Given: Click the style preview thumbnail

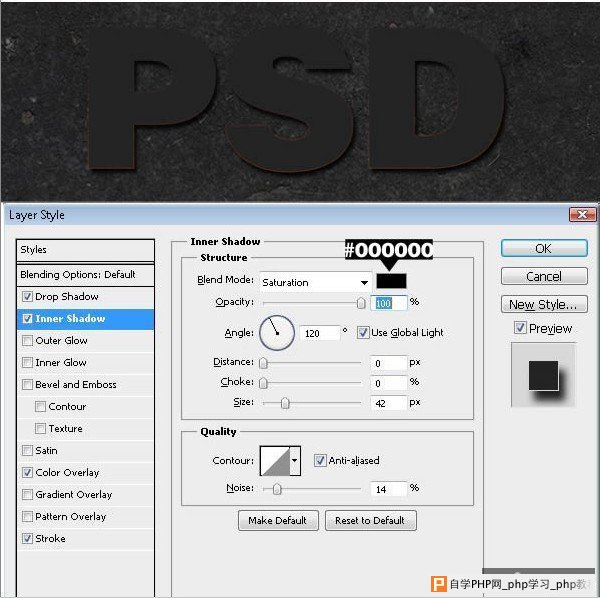Looking at the screenshot, I should (543, 375).
